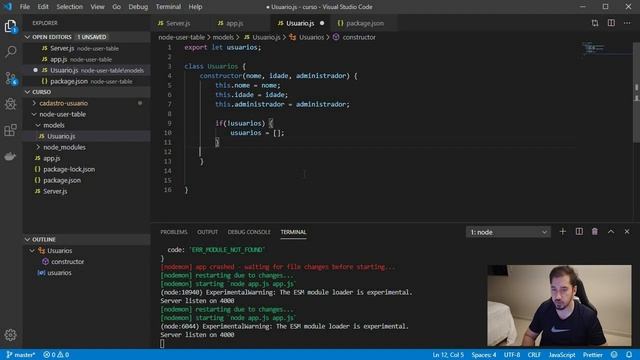The width and height of the screenshot is (640, 360).
Task: Open Server.js in the CURSO file tree
Action: 55,191
